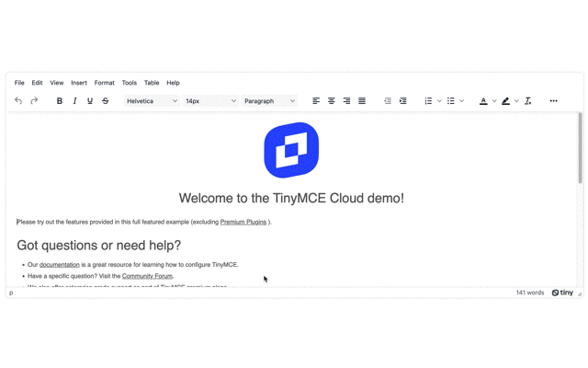The height and width of the screenshot is (368, 588).
Task: Open the Edit menu
Action: [x=37, y=83]
